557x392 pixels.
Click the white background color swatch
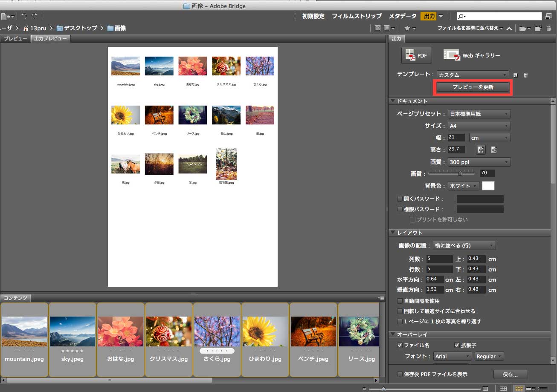488,186
